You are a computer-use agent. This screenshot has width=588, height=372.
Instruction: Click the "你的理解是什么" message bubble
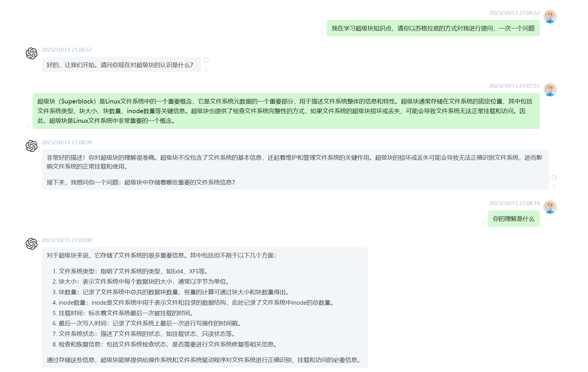coord(514,219)
